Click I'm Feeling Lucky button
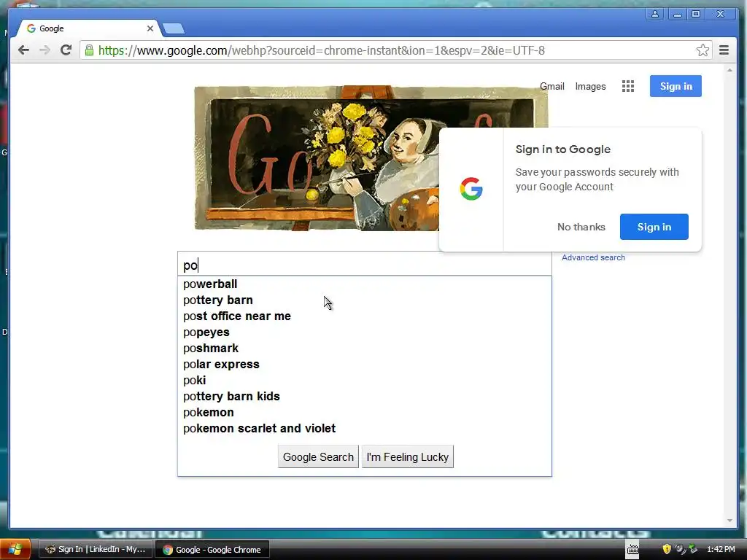Viewport: 747px width, 560px height. pyautogui.click(x=407, y=456)
